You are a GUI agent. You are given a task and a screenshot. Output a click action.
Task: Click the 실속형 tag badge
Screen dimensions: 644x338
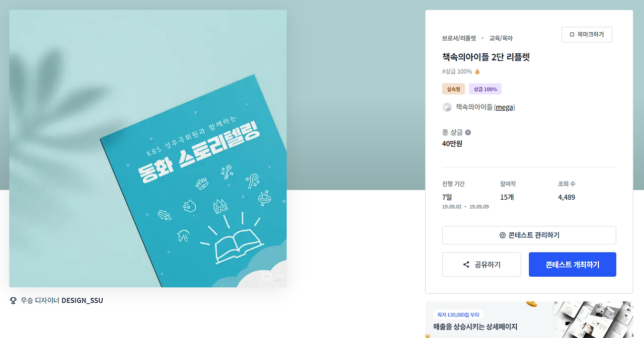tap(453, 89)
